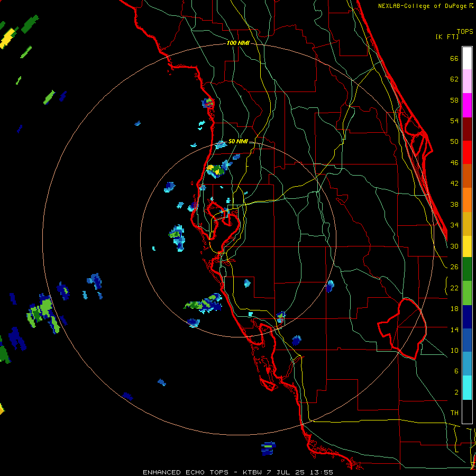Click the 50 NMI range ring label
This screenshot has width=476, height=476.
click(238, 141)
